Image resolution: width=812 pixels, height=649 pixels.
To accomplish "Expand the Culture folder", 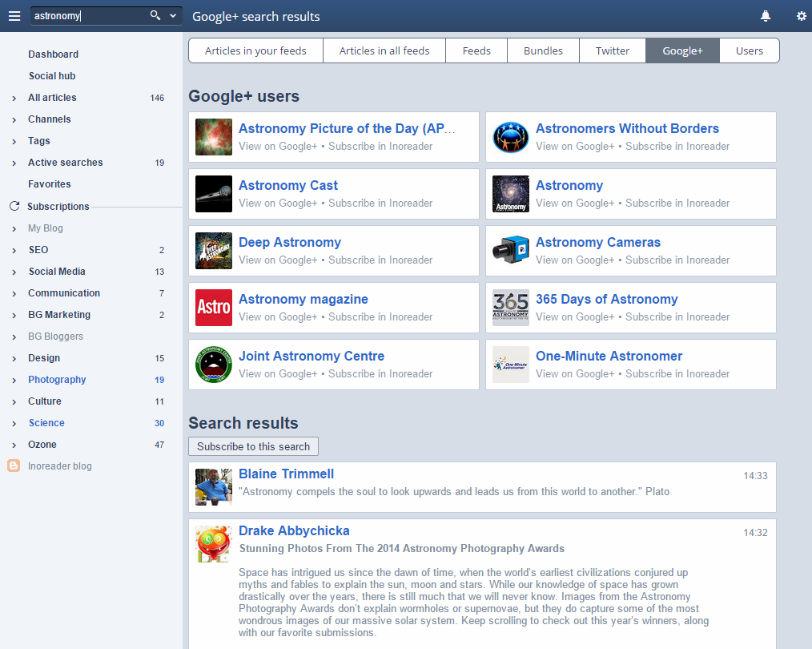I will [x=14, y=402].
